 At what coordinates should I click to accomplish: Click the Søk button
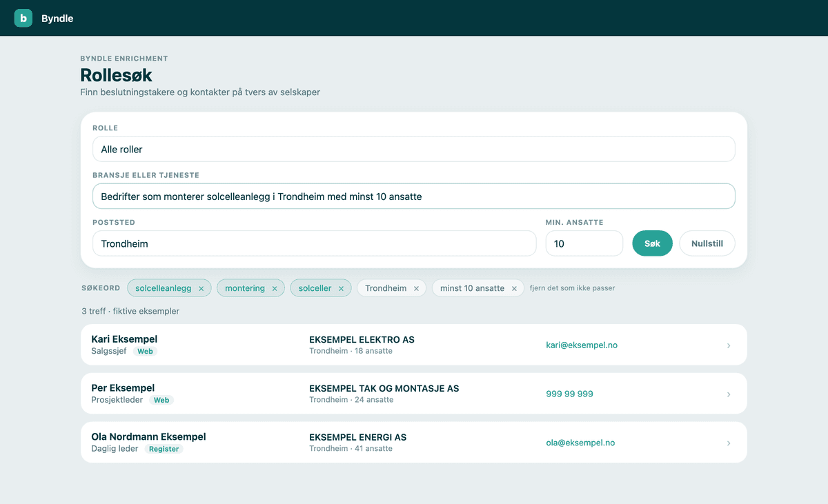click(x=653, y=243)
